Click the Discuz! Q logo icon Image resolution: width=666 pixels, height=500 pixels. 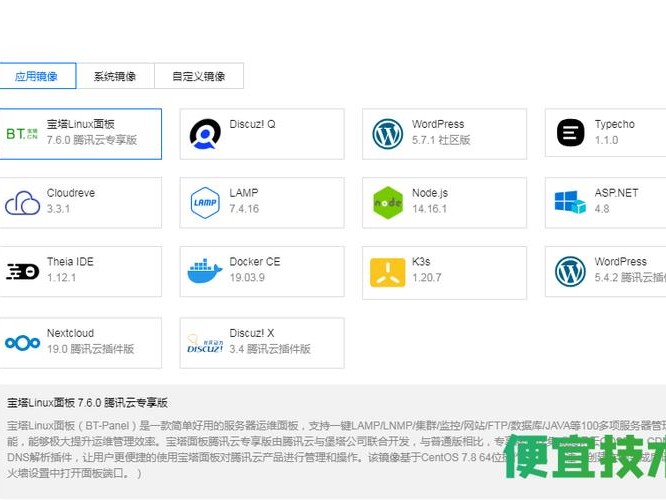(205, 134)
